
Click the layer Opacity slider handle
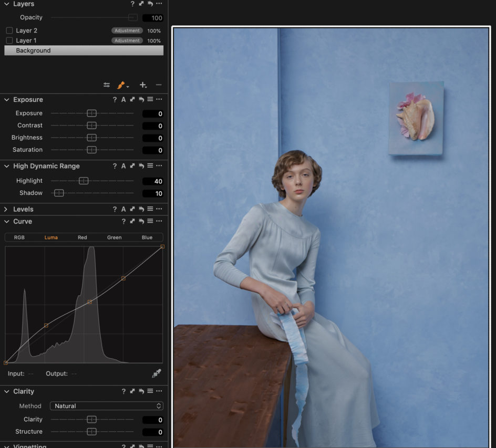[x=133, y=17]
